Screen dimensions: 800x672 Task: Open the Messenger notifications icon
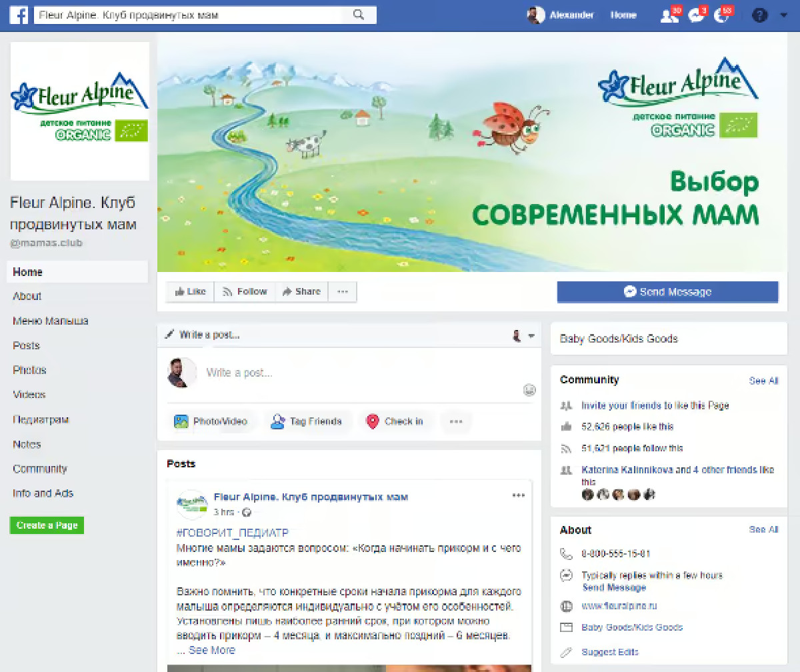pos(695,15)
